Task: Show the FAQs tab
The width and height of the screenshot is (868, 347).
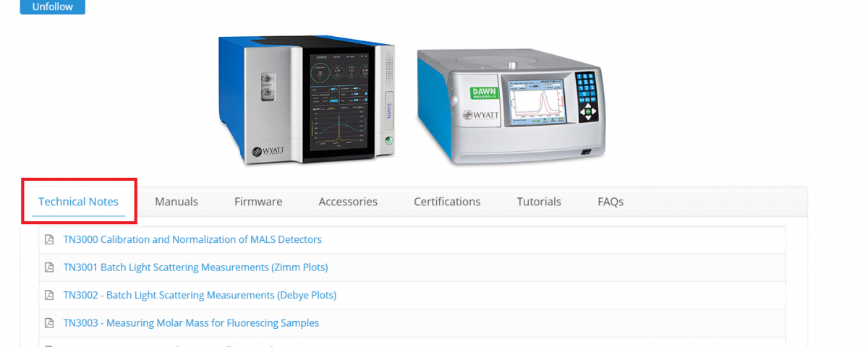Action: click(610, 202)
